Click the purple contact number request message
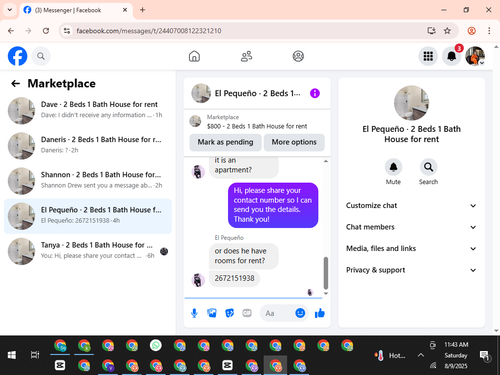Viewport: 500px width, 375px height. click(x=273, y=205)
